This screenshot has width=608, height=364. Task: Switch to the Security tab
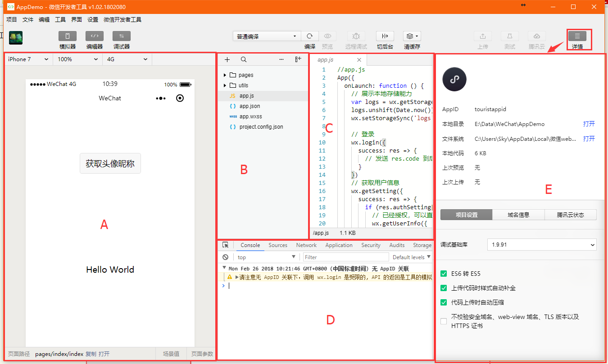(371, 245)
